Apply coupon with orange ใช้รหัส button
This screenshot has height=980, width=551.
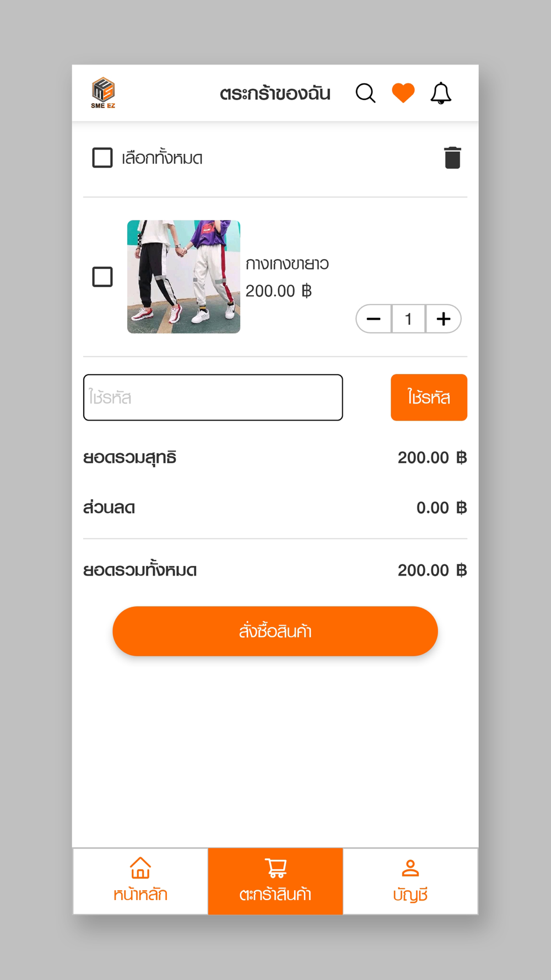point(429,397)
